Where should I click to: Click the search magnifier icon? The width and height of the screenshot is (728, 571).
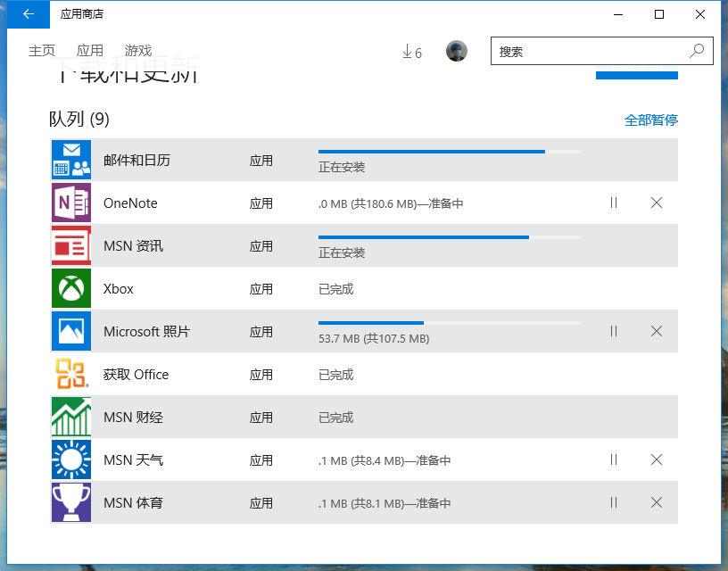(x=697, y=51)
